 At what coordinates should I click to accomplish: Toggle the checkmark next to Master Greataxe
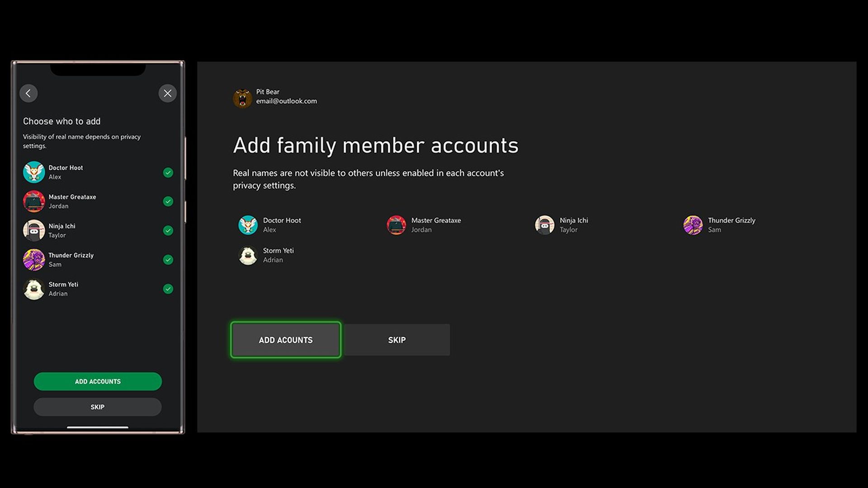point(168,202)
